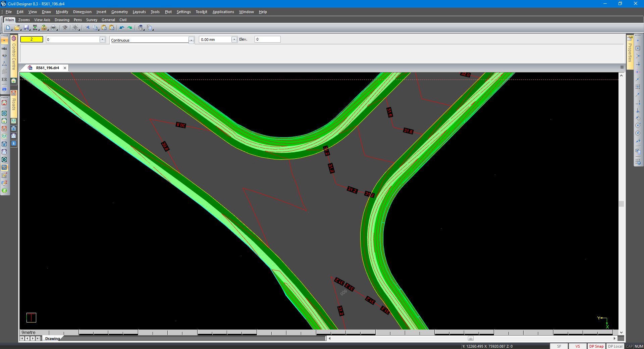Toggle DP Local in status bar
The height and width of the screenshot is (349, 644).
pyautogui.click(x=615, y=346)
